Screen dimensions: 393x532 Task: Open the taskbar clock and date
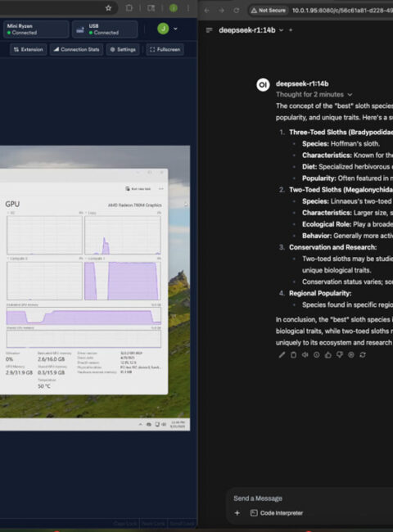pyautogui.click(x=178, y=425)
